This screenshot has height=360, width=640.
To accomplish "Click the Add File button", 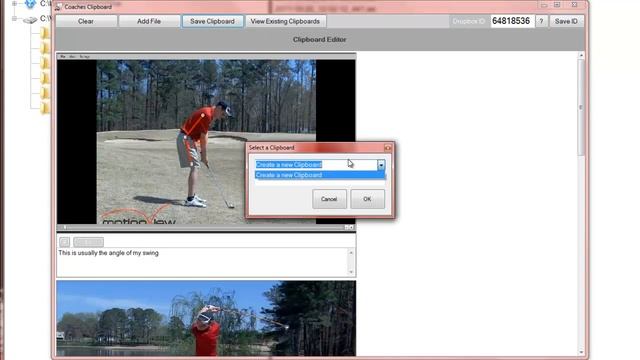I will 149,21.
